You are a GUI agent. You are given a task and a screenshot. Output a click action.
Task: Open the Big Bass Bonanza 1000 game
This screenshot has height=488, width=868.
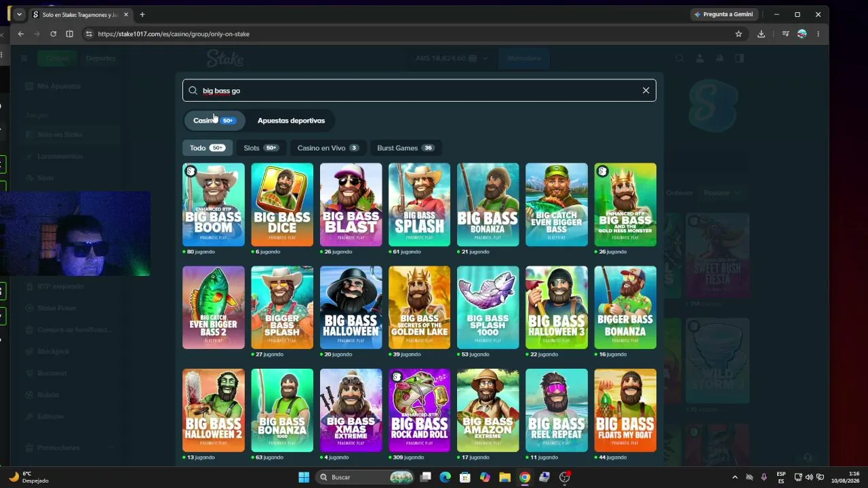point(282,411)
